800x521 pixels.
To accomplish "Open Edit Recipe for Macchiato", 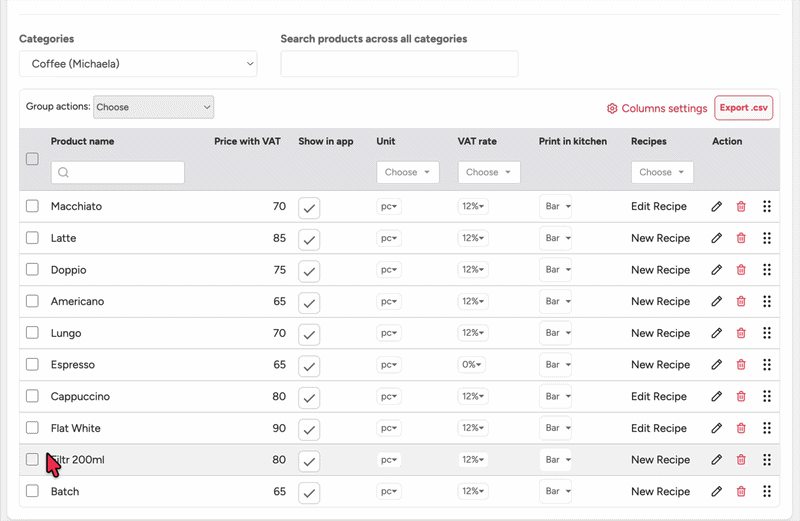I will 658,207.
